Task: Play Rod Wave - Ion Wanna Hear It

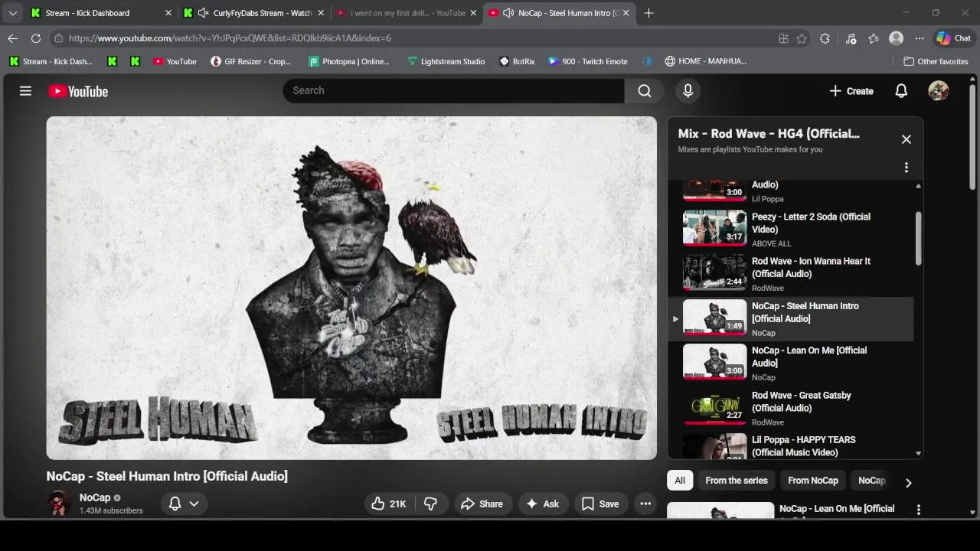Action: tap(790, 273)
